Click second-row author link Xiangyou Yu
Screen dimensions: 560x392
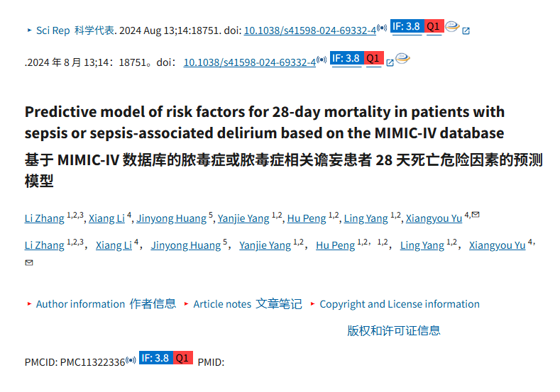pos(497,245)
